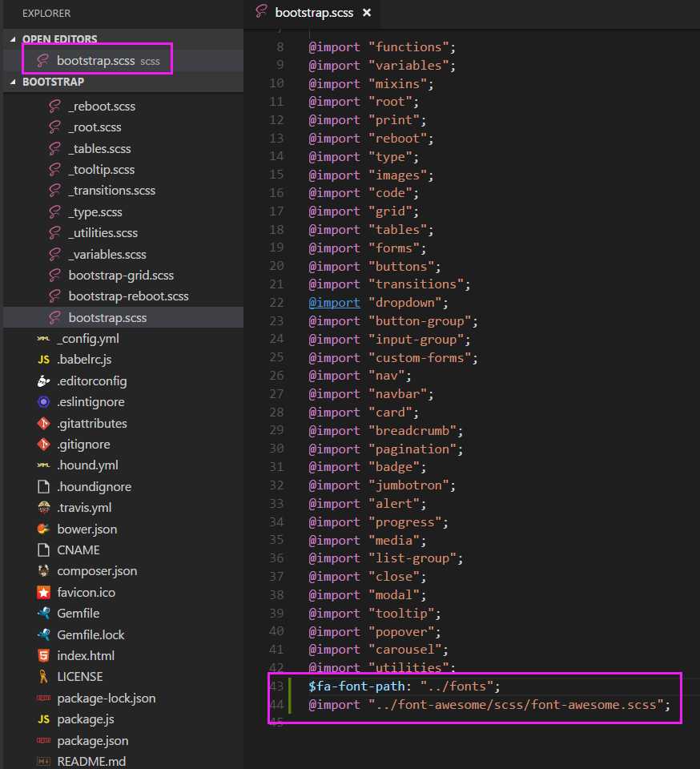Click the ESLint icon beside .eslintignore
The image size is (700, 769).
click(43, 402)
